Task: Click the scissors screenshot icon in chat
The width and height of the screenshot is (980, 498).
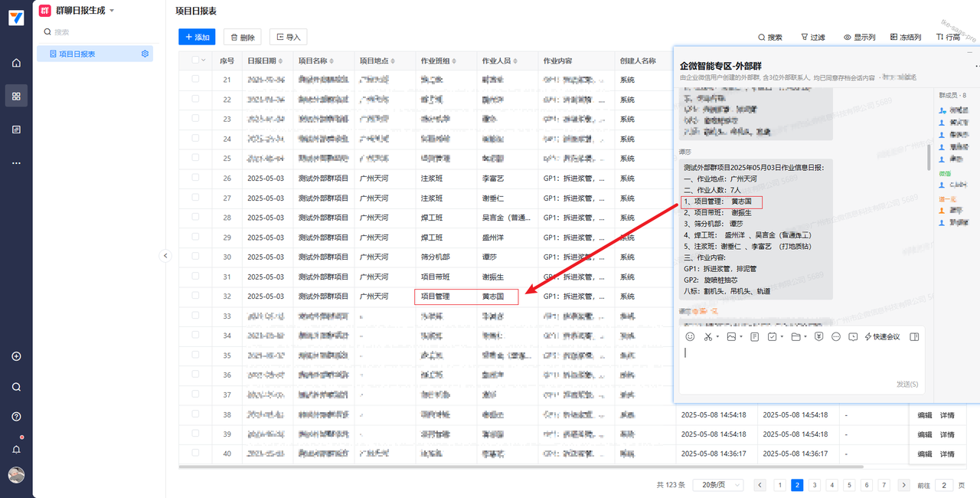Action: click(x=709, y=336)
